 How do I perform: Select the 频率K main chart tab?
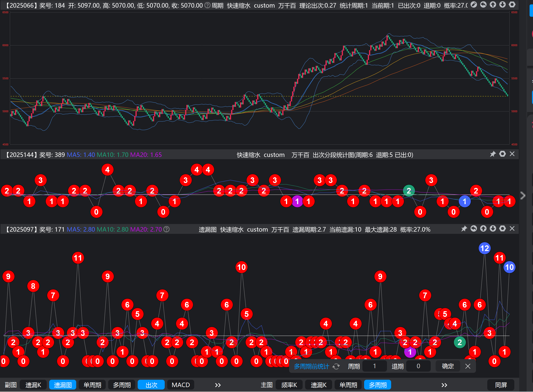[x=289, y=385]
